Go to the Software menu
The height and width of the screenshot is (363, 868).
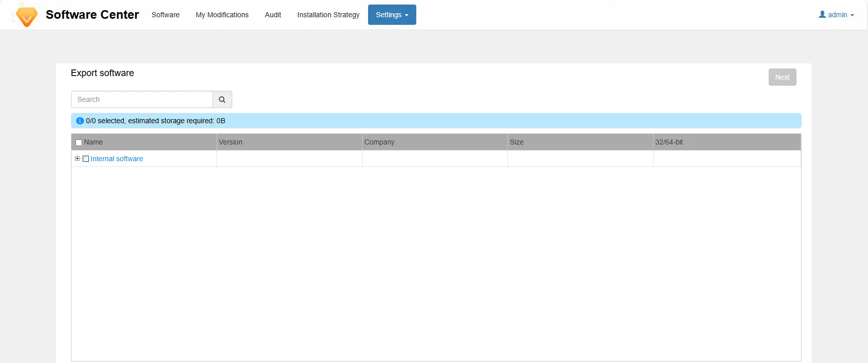[165, 15]
